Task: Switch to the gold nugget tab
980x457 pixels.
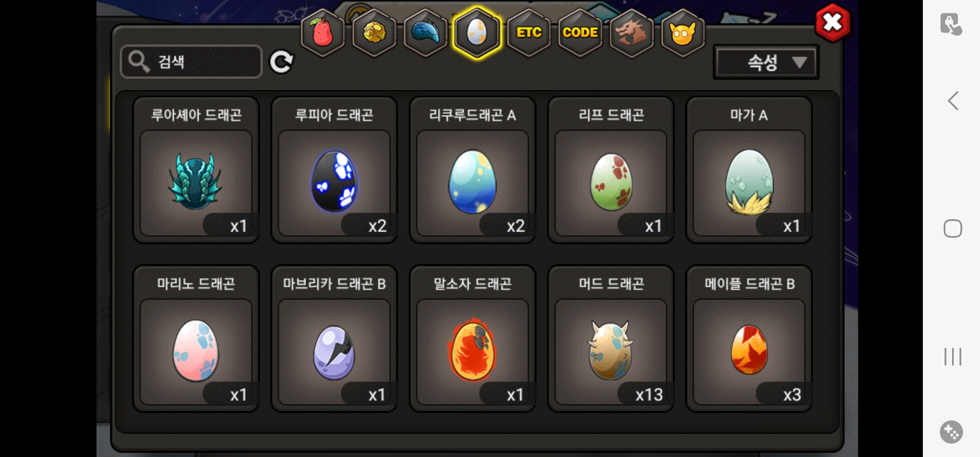Action: 374,33
